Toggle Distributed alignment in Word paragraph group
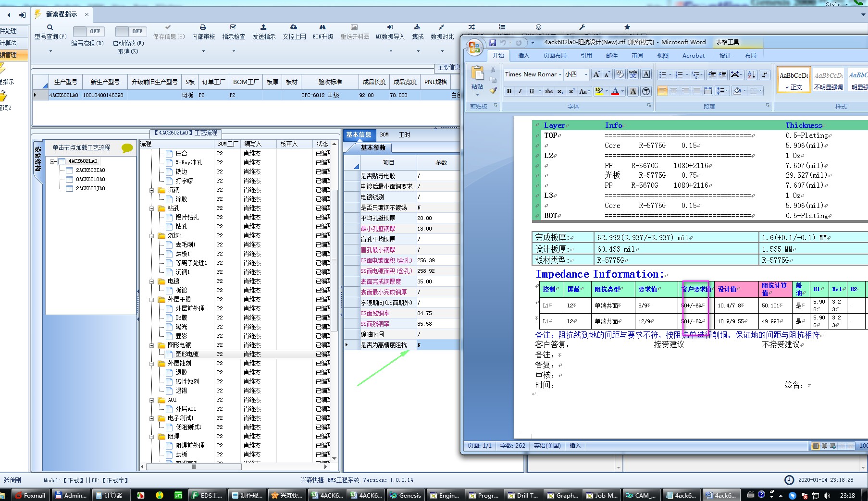The image size is (868, 501). tap(708, 91)
